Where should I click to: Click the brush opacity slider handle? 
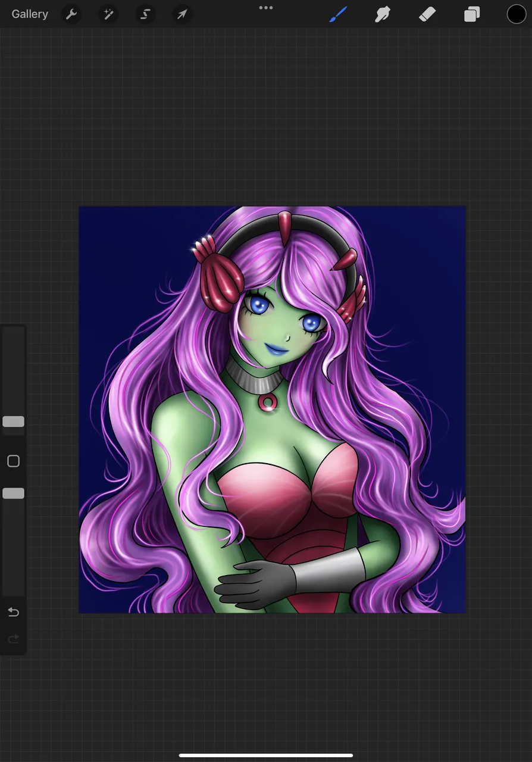(x=13, y=493)
